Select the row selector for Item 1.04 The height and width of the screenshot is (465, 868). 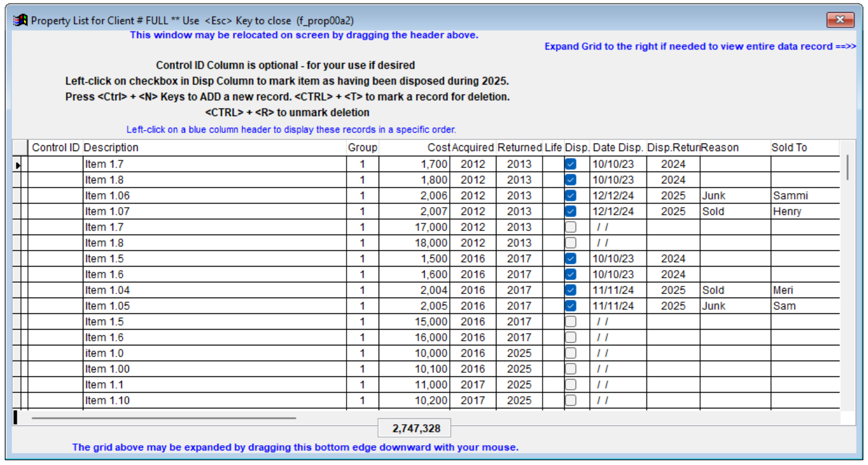[x=18, y=290]
